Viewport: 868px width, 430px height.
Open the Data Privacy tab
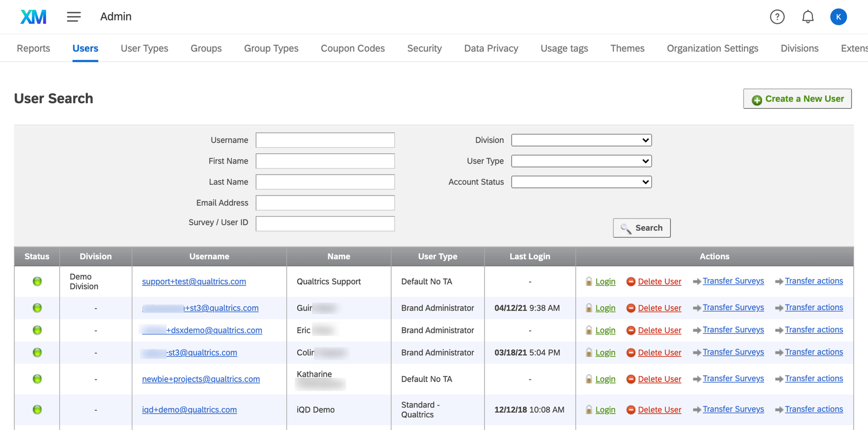click(x=491, y=48)
